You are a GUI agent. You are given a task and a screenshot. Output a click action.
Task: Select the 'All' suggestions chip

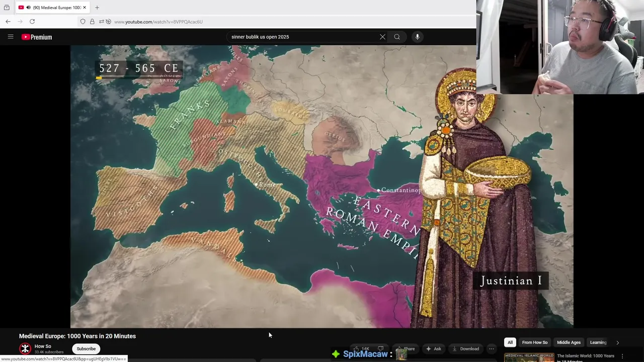click(x=510, y=342)
